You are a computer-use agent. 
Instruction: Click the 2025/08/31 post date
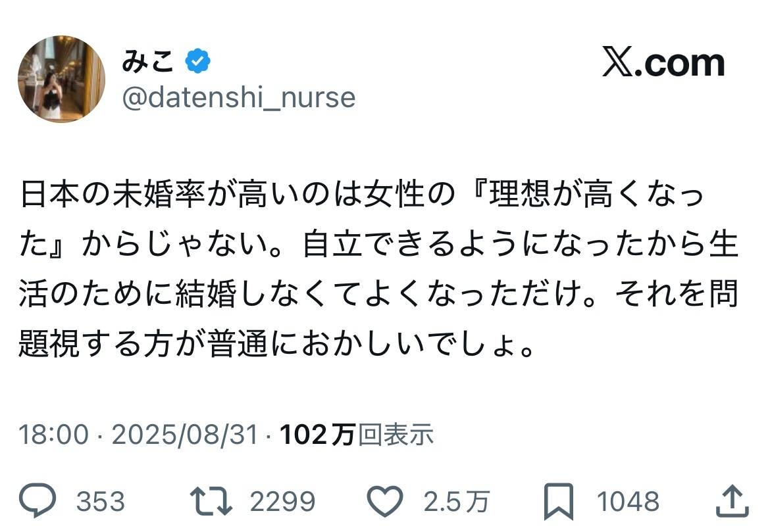[x=185, y=435]
